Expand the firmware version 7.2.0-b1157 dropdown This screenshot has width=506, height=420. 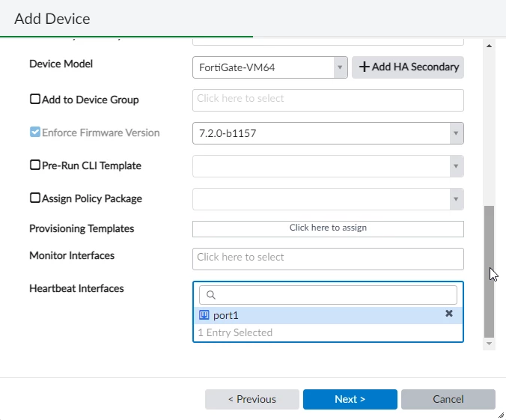tap(456, 133)
